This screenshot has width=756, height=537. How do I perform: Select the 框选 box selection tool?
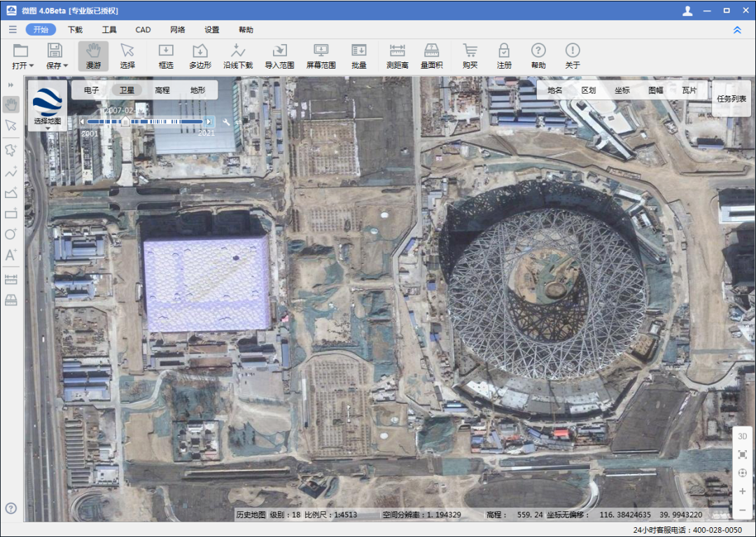[x=166, y=56]
